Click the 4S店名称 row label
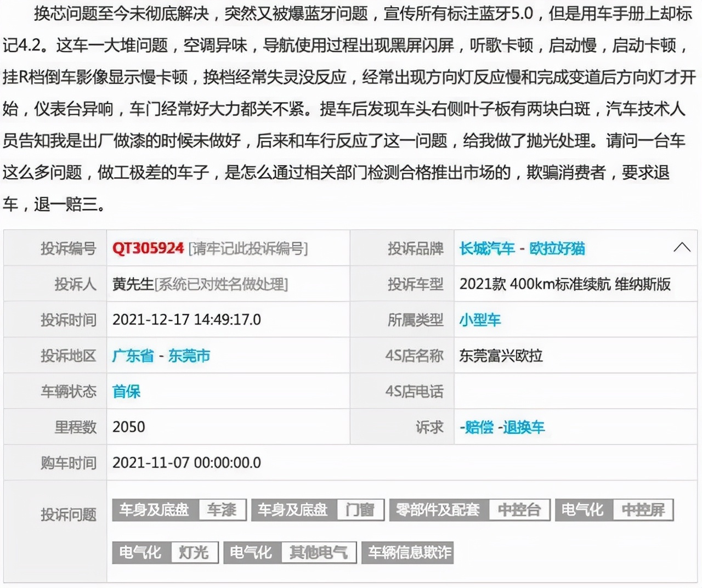 coord(414,355)
